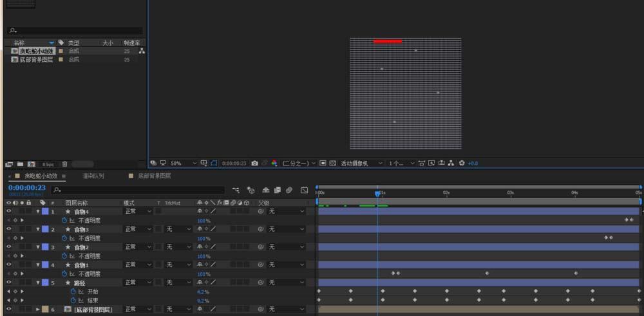This screenshot has width=644, height=316.
Task: Switch to the 渲染队列 tab
Action: click(94, 176)
